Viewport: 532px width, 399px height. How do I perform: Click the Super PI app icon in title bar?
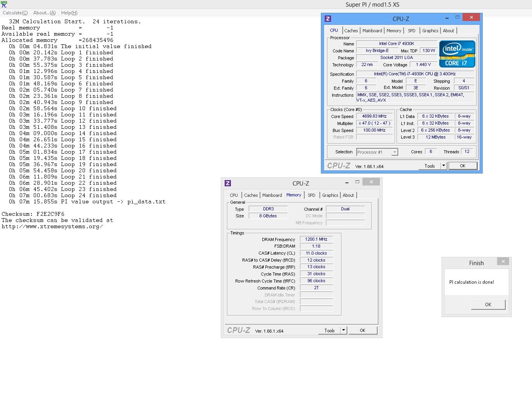click(4, 4)
